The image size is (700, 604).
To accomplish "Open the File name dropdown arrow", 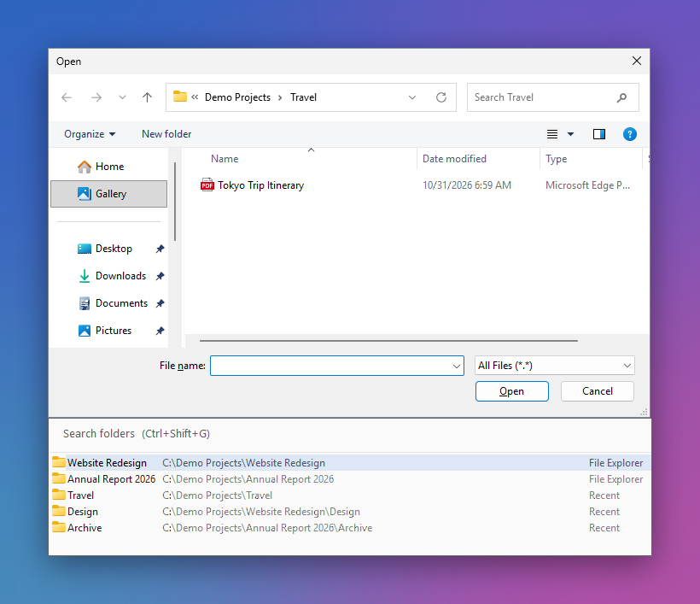I will [456, 366].
